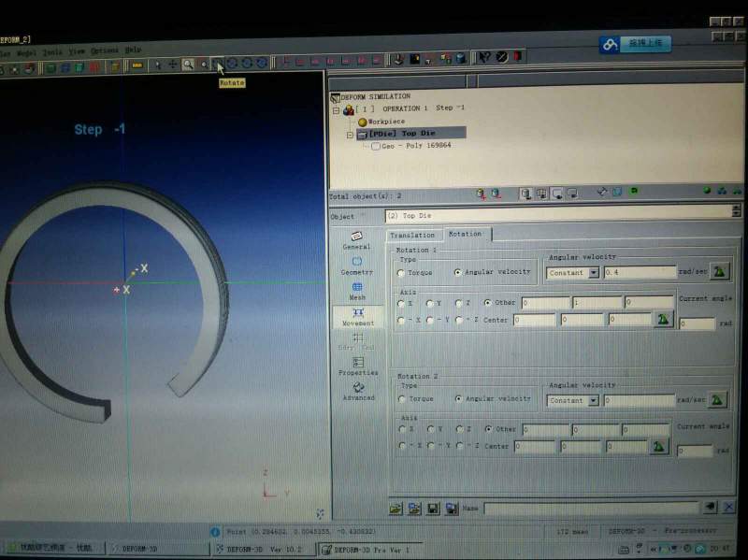This screenshot has width=748, height=560.
Task: Select the Rotate view tool
Action: 218,65
